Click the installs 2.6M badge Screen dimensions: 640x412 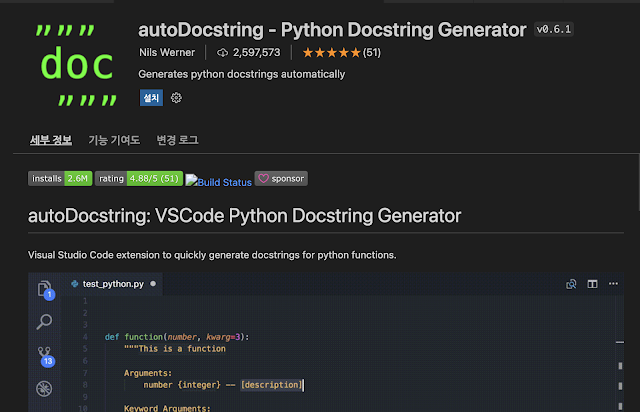(x=60, y=178)
